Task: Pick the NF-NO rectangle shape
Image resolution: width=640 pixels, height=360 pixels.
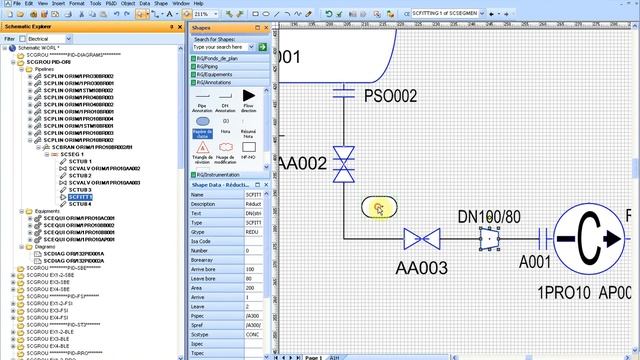Action: tap(249, 150)
